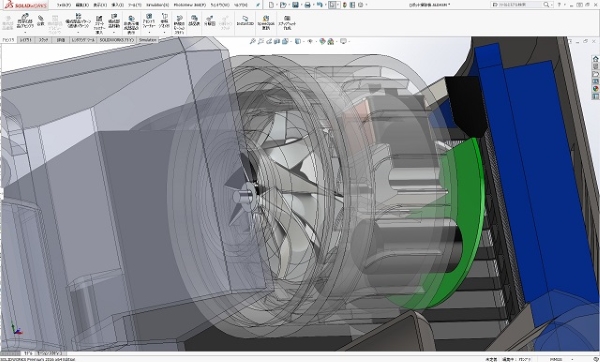Click the Print icon in the top toolbar

tap(307, 5)
